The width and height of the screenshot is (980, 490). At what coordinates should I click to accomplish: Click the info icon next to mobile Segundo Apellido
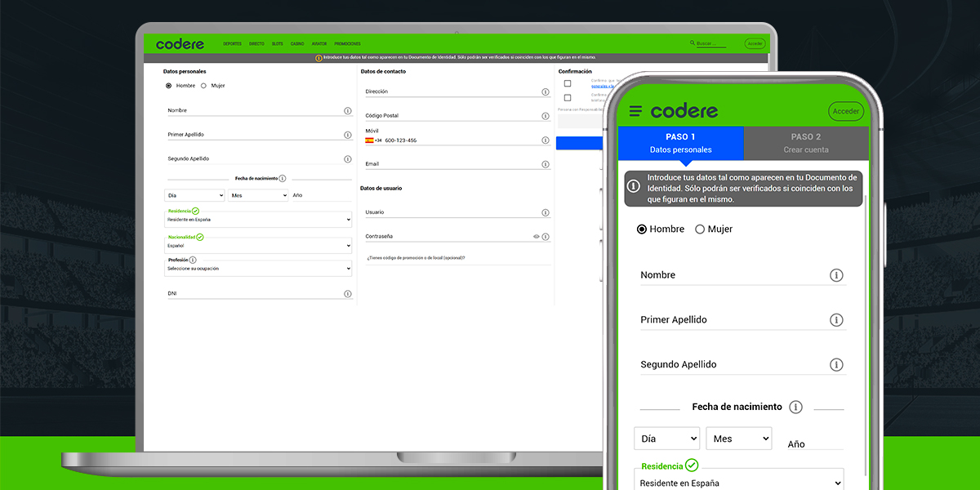point(836,364)
